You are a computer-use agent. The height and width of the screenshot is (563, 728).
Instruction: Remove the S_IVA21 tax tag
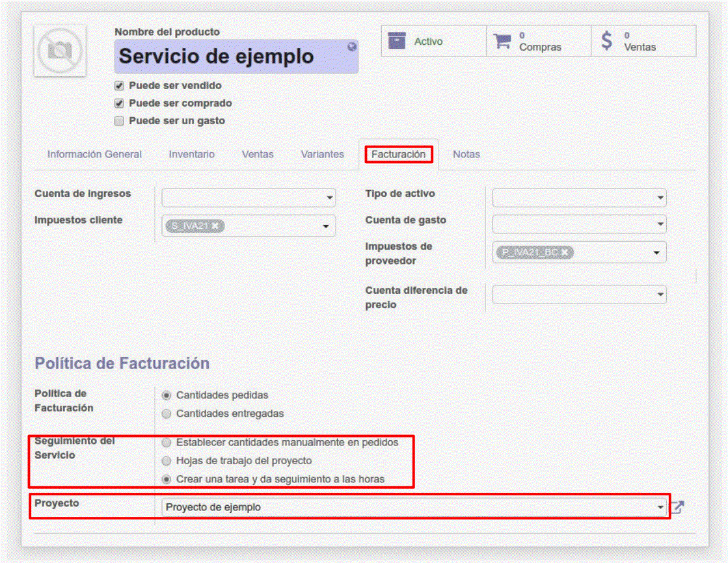pyautogui.click(x=215, y=226)
